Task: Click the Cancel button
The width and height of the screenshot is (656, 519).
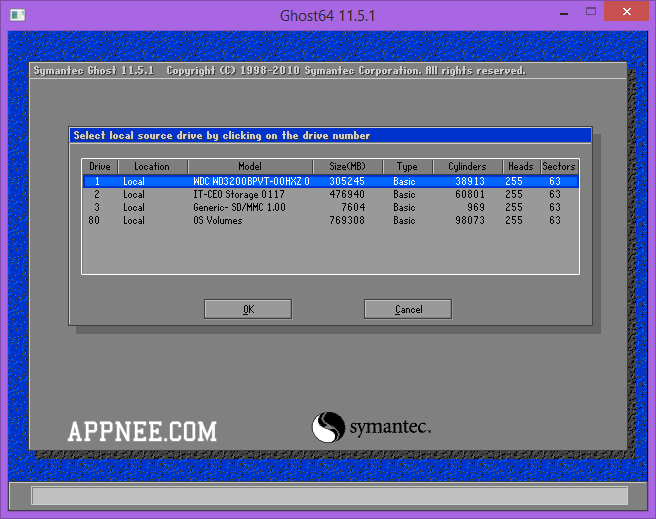Action: (x=408, y=309)
